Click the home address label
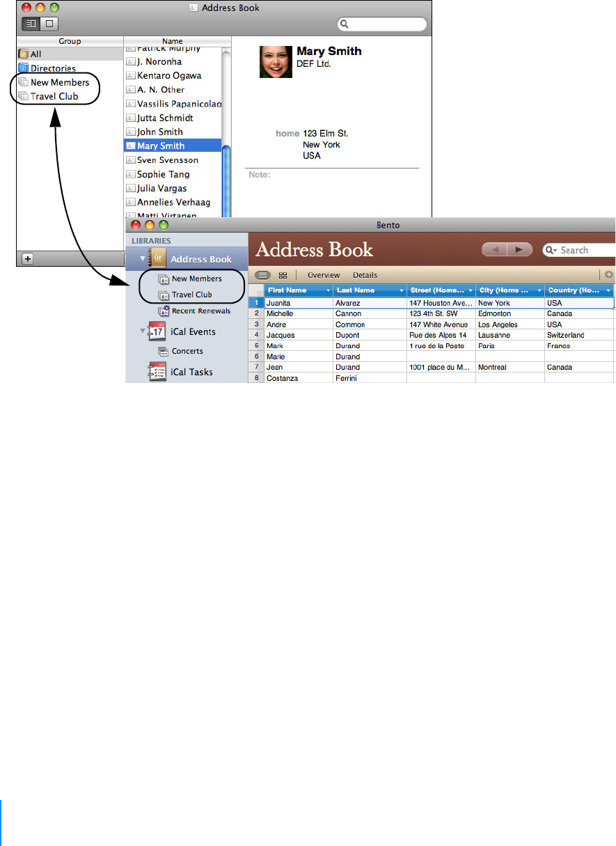Image resolution: width=616 pixels, height=846 pixels. click(287, 133)
